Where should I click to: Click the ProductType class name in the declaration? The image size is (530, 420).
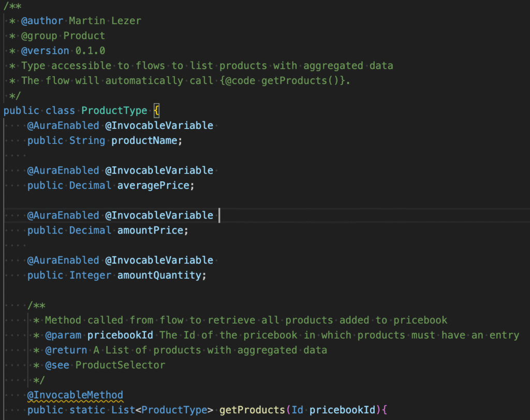click(114, 110)
